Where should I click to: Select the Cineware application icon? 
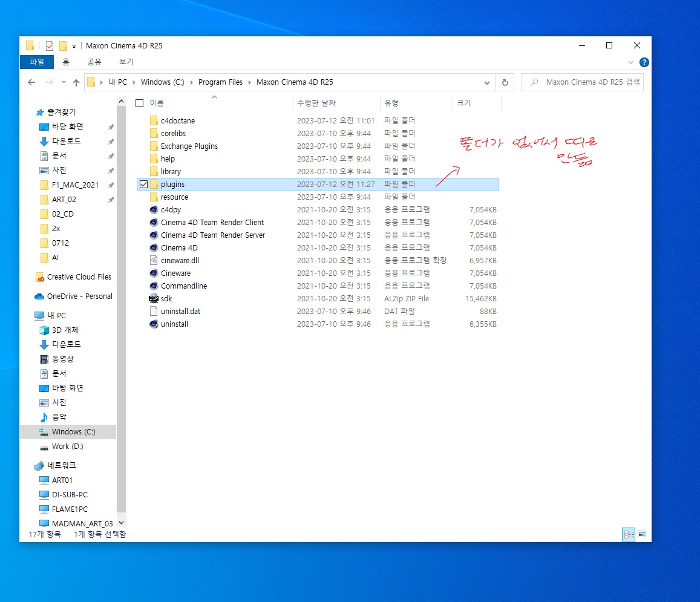(x=154, y=273)
